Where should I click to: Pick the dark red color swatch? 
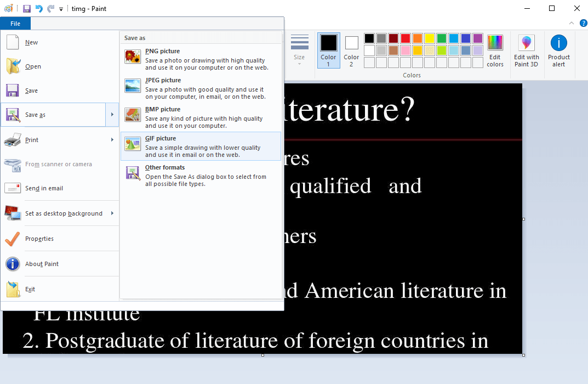click(393, 38)
